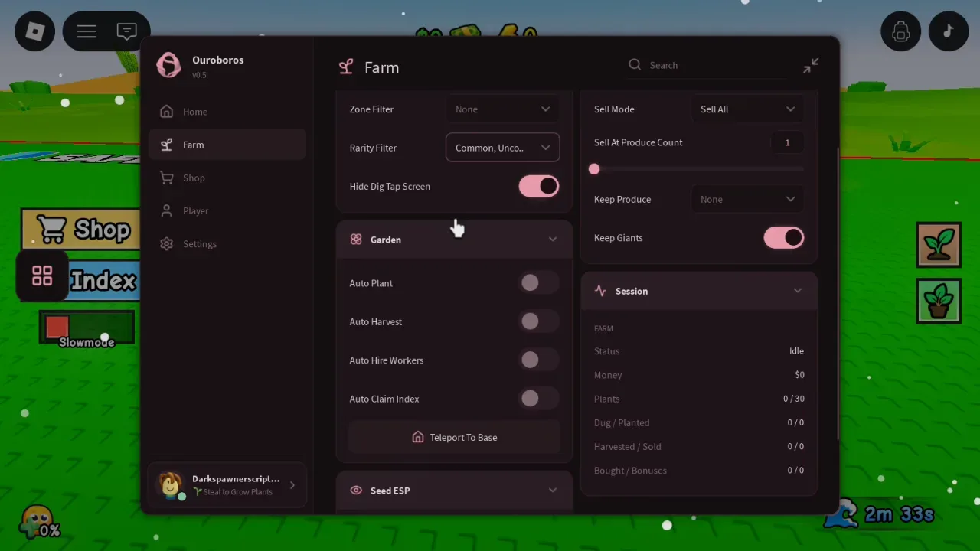This screenshot has height=551, width=980.
Task: Expand the Seed ESP section chevron
Action: pyautogui.click(x=553, y=491)
